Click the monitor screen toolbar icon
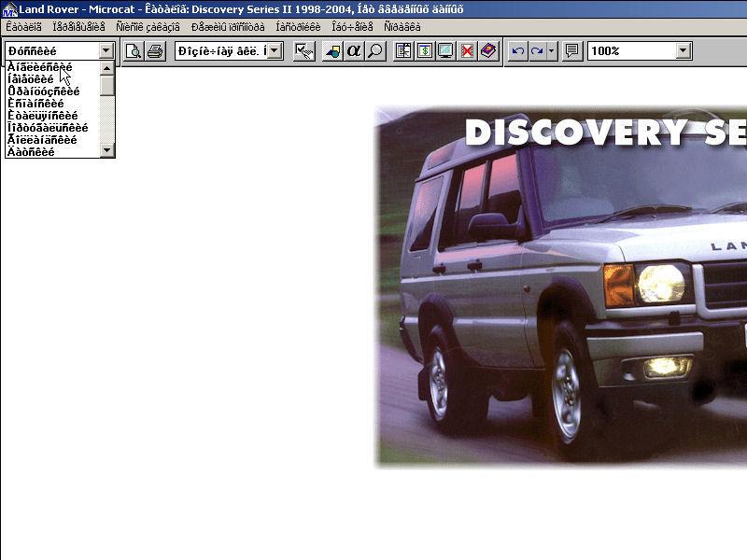Screen dimensions: 747x560 click(x=446, y=50)
